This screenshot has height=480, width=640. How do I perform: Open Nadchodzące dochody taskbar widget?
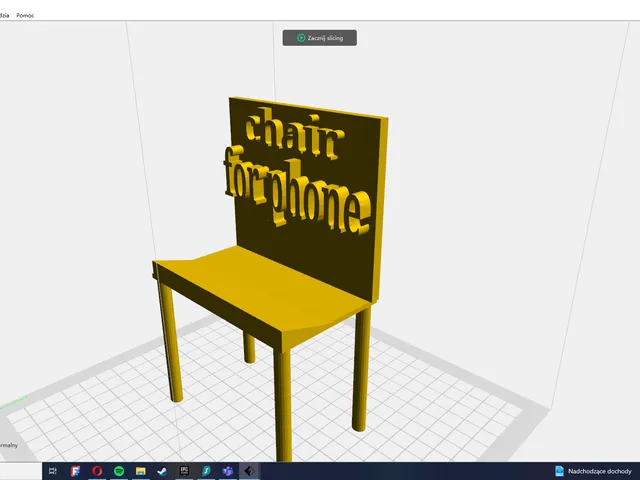tap(593, 471)
